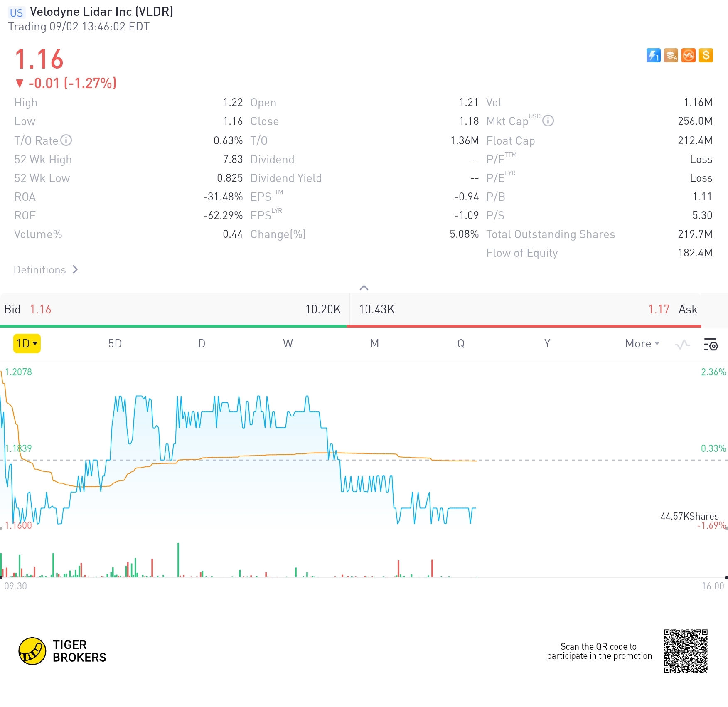Click the 2.36% chart percent label
This screenshot has height=707, width=728.
(x=713, y=372)
